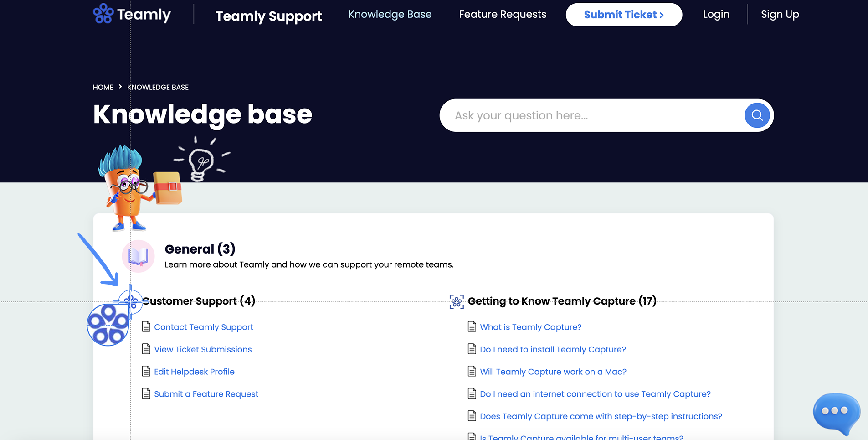Click the General book icon
The width and height of the screenshot is (868, 440).
pos(138,256)
